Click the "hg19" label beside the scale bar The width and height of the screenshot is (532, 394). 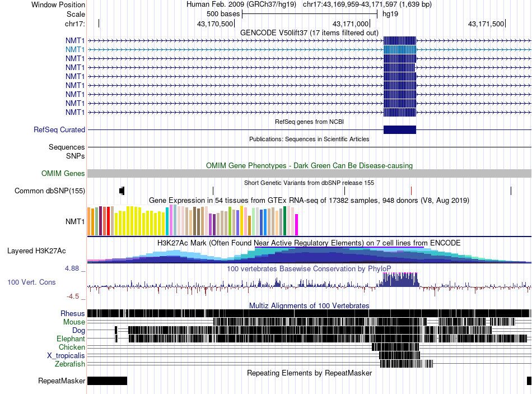coord(390,14)
